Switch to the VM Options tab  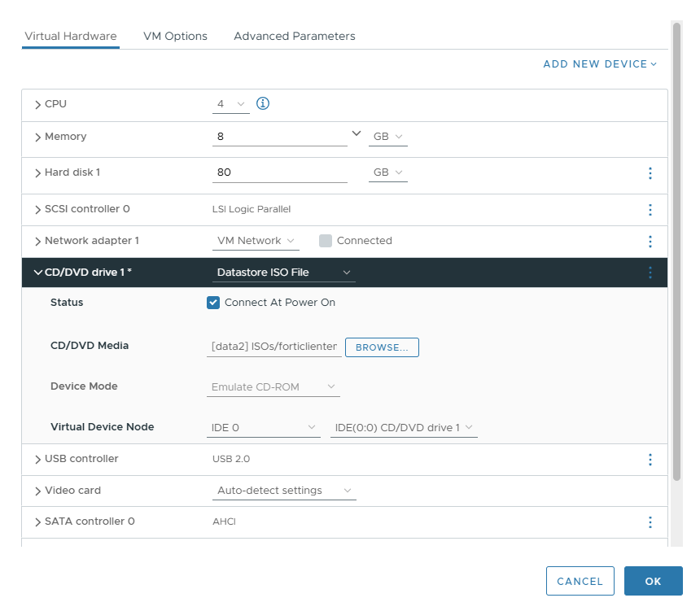pyautogui.click(x=175, y=37)
